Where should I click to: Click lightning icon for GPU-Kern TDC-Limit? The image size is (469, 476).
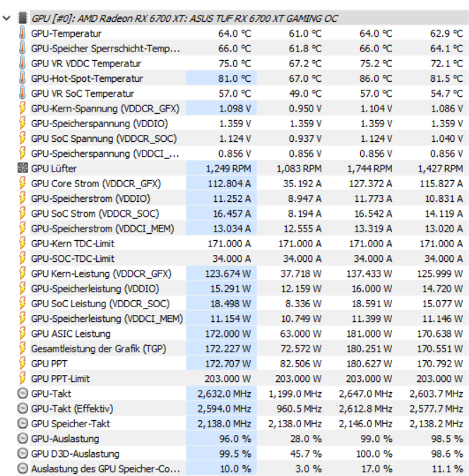[22, 244]
